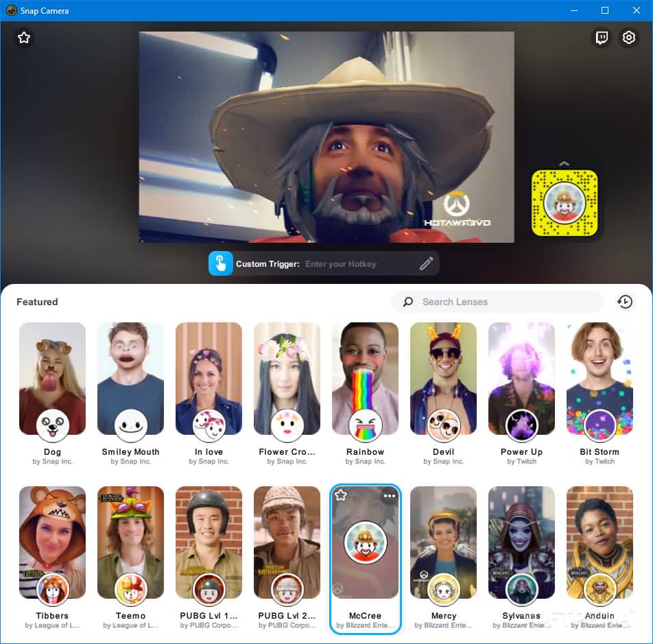The image size is (653, 644).
Task: Click the Mercy round icon
Action: pos(443,589)
